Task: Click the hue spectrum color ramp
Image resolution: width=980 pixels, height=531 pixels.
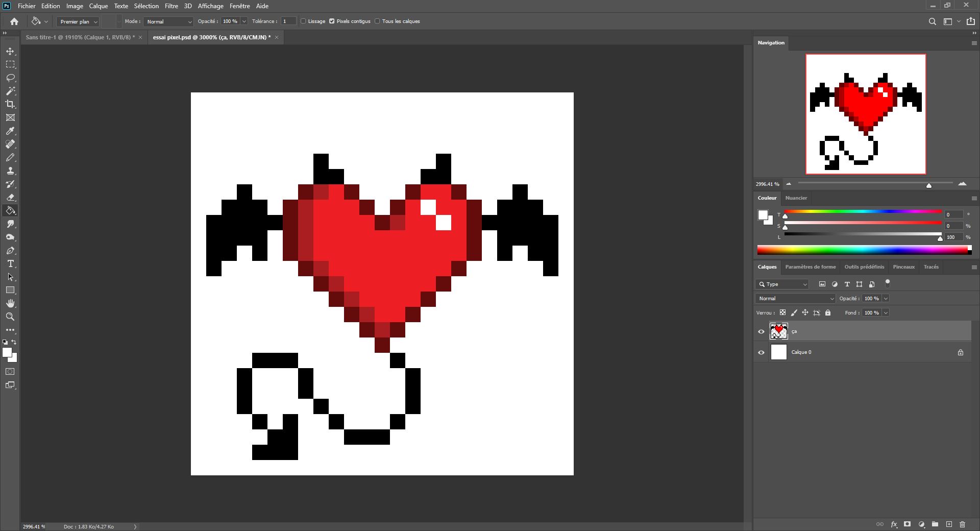Action: 863,250
